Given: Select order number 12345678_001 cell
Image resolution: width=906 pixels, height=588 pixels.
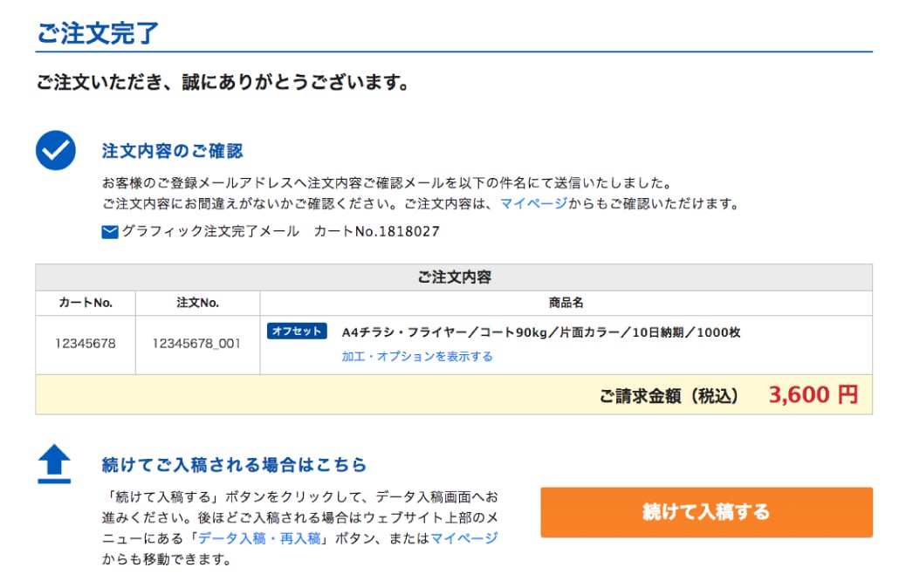Looking at the screenshot, I should (197, 344).
